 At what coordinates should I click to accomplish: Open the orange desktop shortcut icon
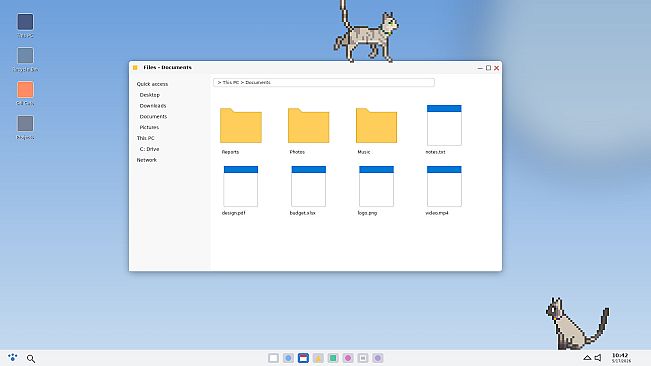point(25,90)
